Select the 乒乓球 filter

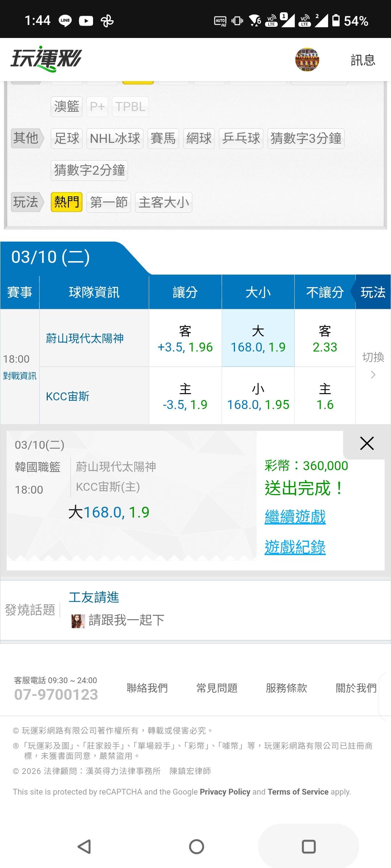pyautogui.click(x=241, y=139)
